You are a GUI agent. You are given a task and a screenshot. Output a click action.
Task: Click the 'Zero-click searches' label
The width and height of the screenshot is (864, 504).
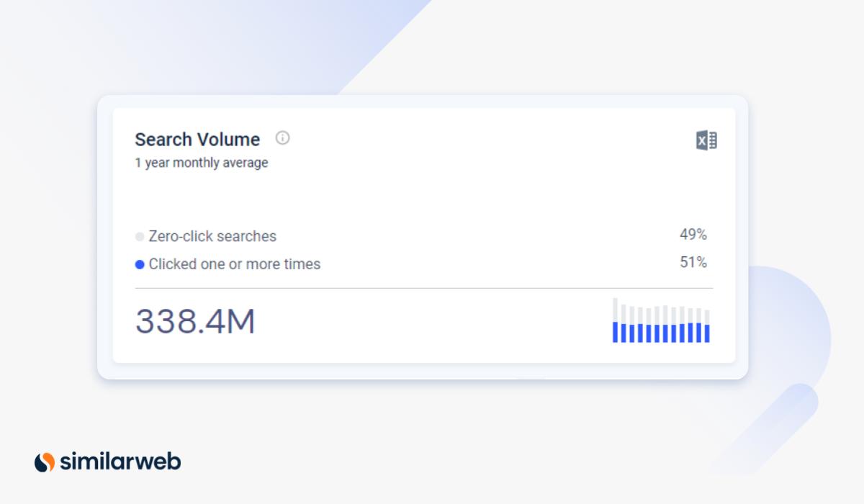pyautogui.click(x=212, y=236)
